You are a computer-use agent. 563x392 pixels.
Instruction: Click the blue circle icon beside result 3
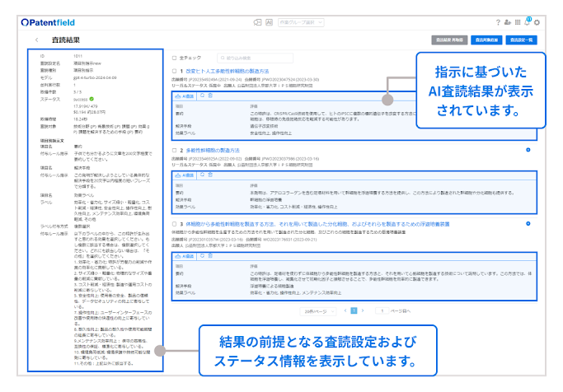tap(527, 223)
